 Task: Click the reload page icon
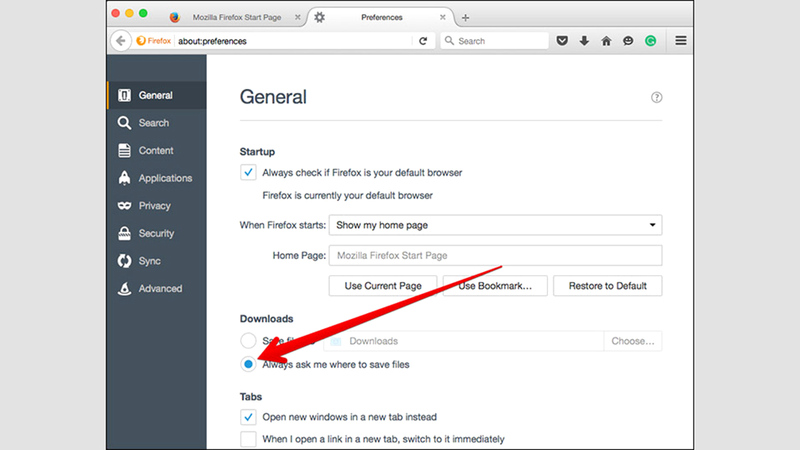click(423, 41)
